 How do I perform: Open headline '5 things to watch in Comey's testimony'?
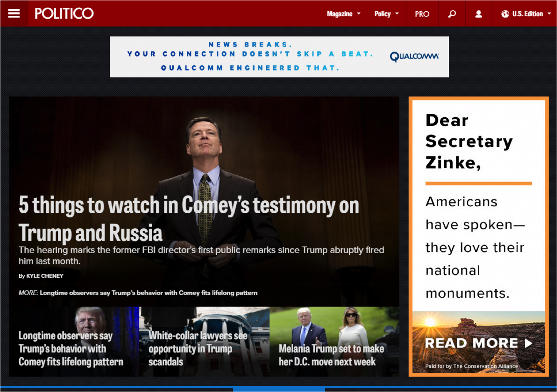tap(189, 219)
